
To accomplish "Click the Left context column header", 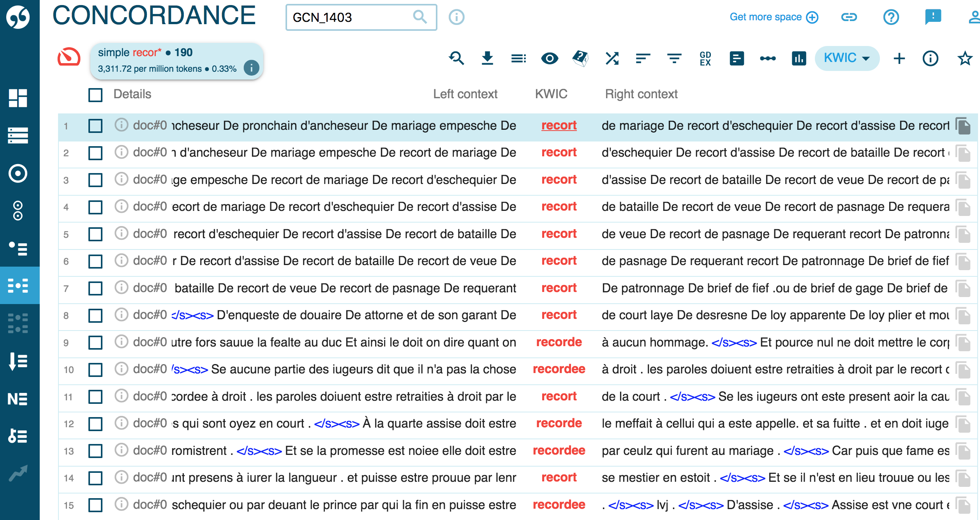I will pyautogui.click(x=465, y=94).
